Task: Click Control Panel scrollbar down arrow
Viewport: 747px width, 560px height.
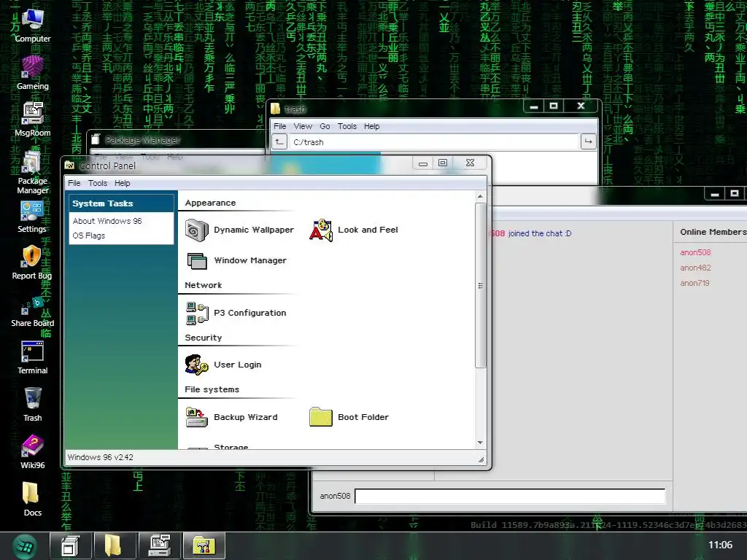Action: (480, 443)
